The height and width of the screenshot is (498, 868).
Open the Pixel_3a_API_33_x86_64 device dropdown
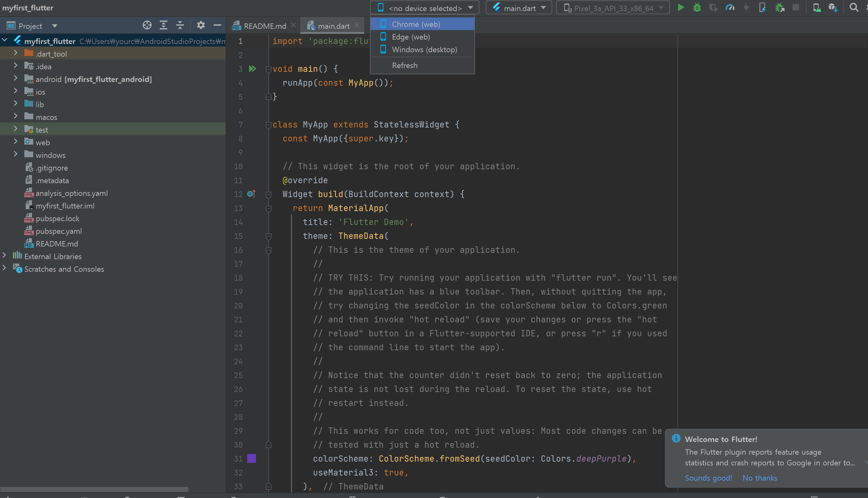(x=613, y=8)
